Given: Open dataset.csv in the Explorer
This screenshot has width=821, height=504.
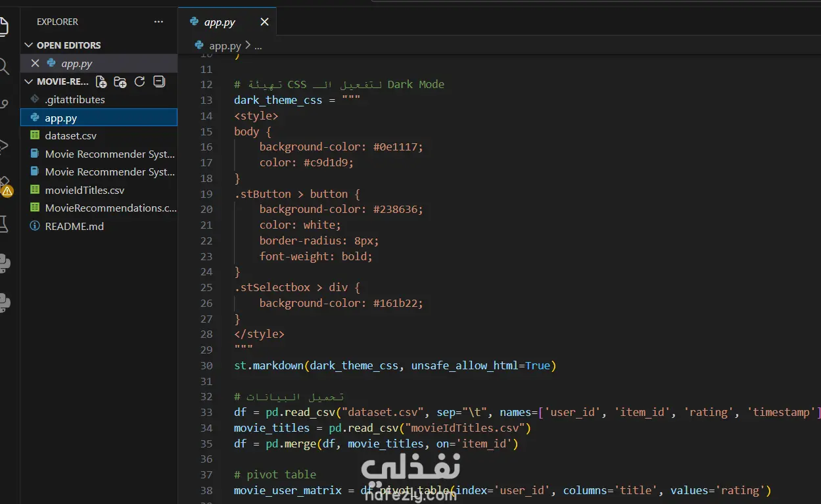Looking at the screenshot, I should (99, 136).
